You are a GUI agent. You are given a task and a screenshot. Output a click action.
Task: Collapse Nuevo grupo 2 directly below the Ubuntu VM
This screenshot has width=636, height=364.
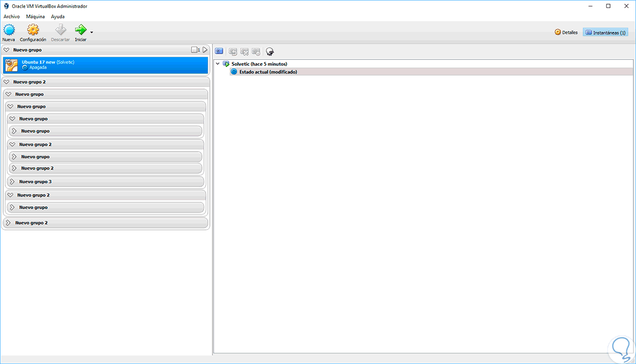click(6, 82)
